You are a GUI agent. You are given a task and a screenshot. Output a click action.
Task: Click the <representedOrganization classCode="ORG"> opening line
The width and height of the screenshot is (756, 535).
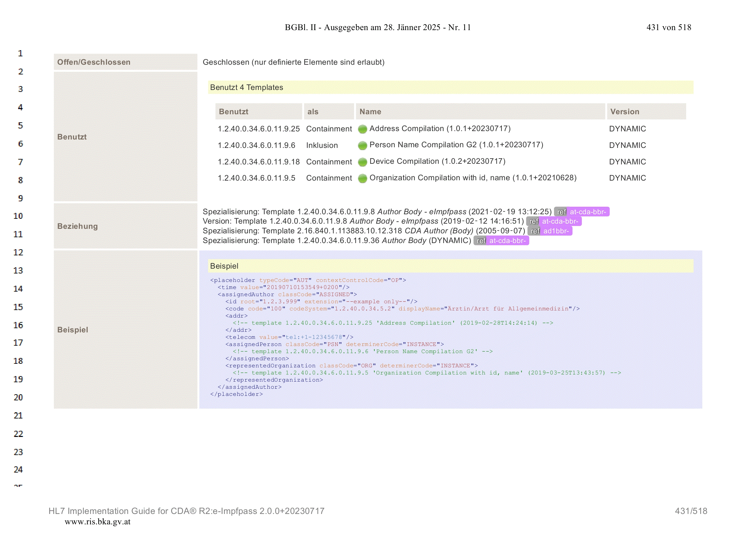coord(352,366)
